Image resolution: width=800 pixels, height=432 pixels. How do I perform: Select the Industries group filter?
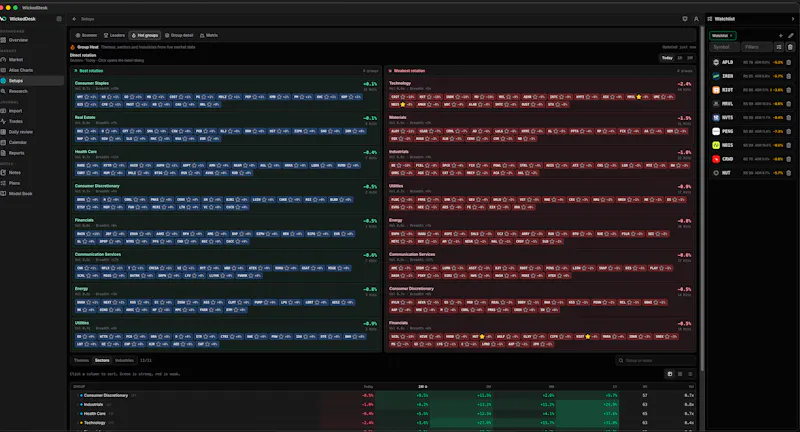click(x=124, y=360)
